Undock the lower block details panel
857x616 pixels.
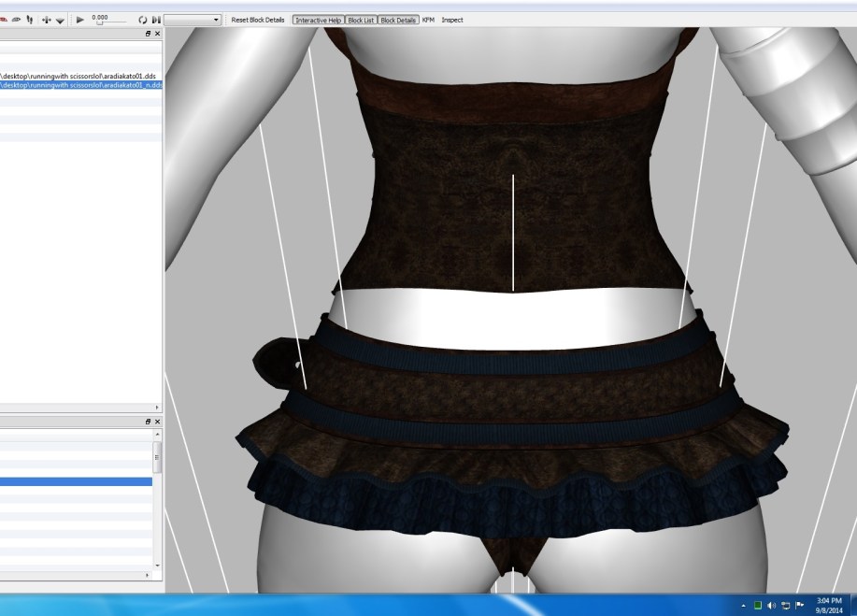148,422
